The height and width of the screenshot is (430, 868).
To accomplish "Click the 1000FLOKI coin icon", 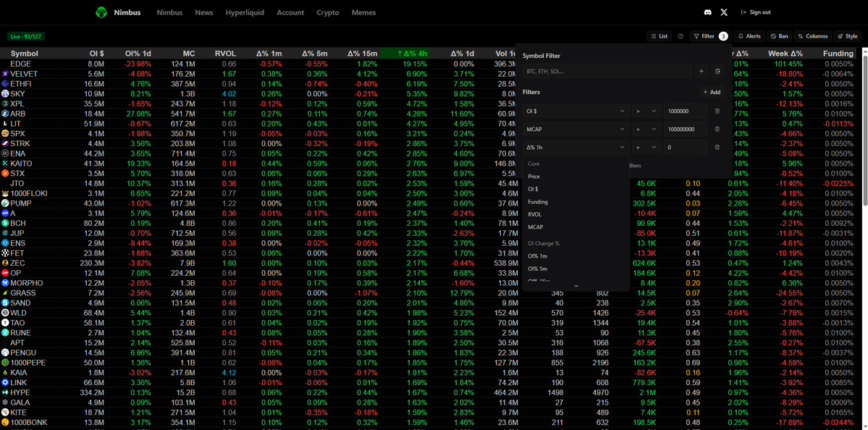I will [x=5, y=193].
